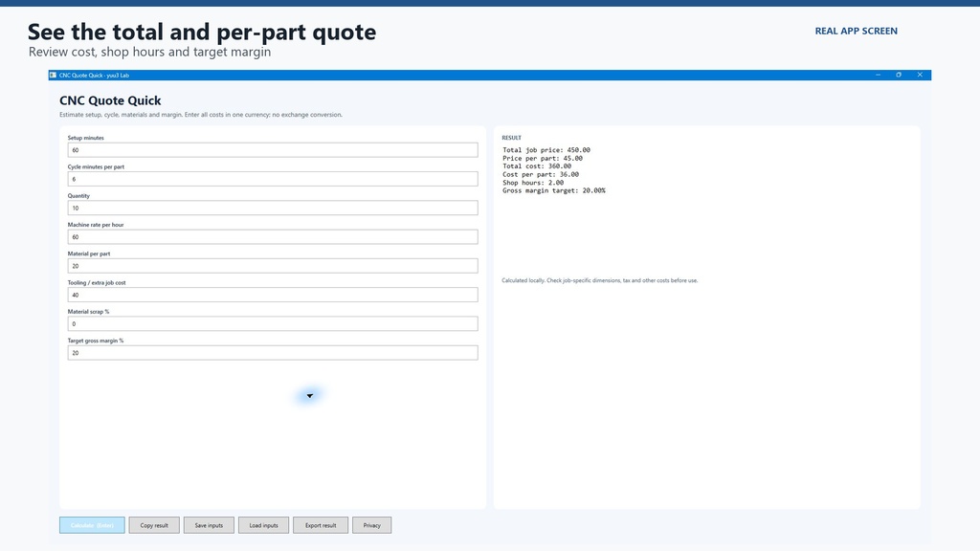Viewport: 980px width, 551px height.
Task: Close the CNC Quote Quick window
Action: pyautogui.click(x=920, y=75)
